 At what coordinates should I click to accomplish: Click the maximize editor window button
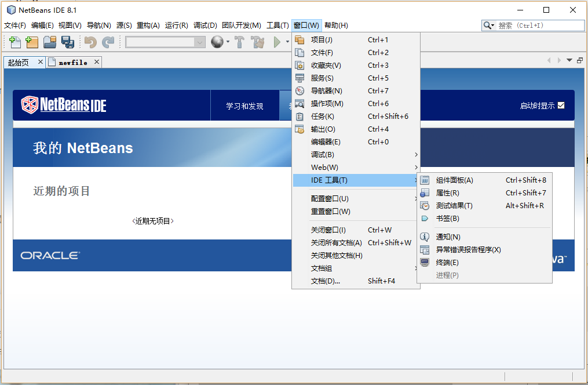coord(580,60)
